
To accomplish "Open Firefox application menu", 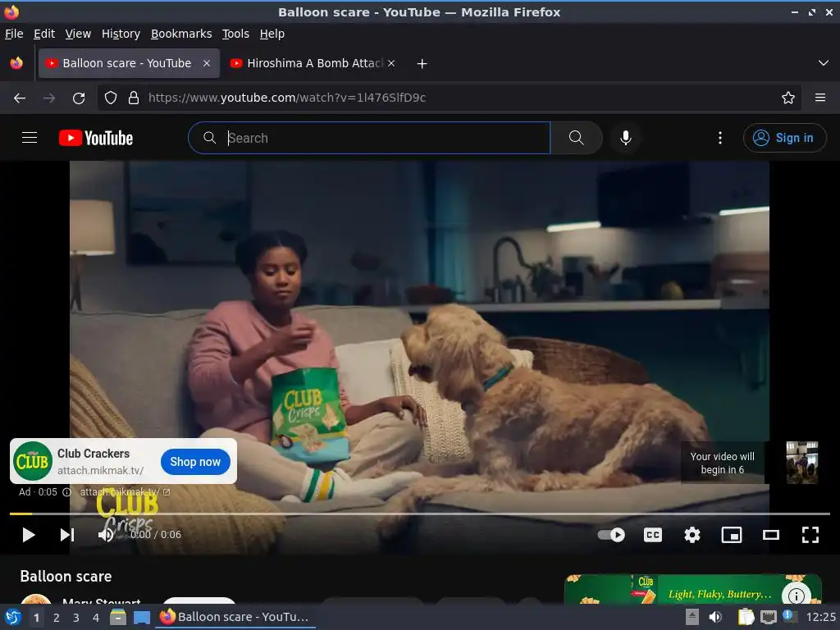I will pyautogui.click(x=819, y=98).
